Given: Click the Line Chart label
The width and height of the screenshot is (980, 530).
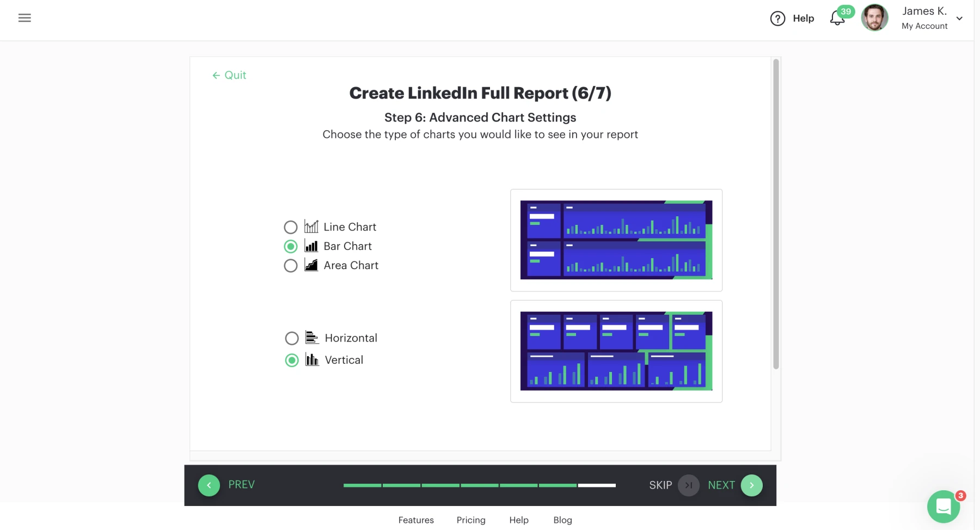Looking at the screenshot, I should click(350, 227).
